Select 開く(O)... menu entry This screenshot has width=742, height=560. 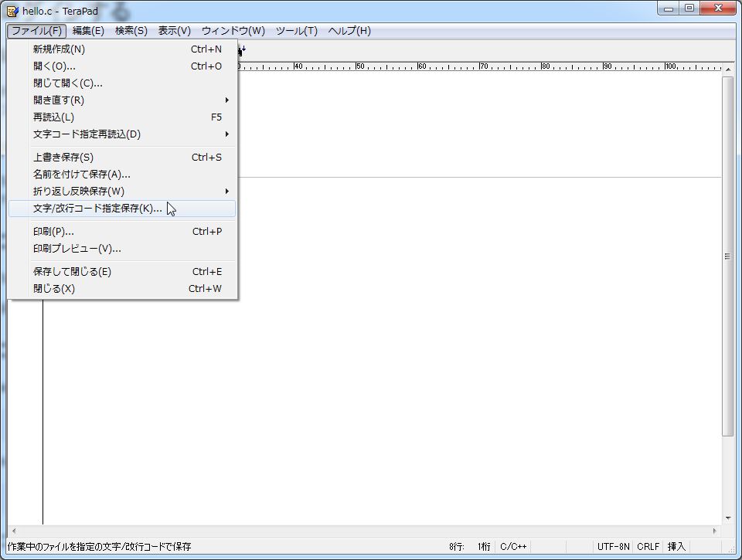[122, 66]
